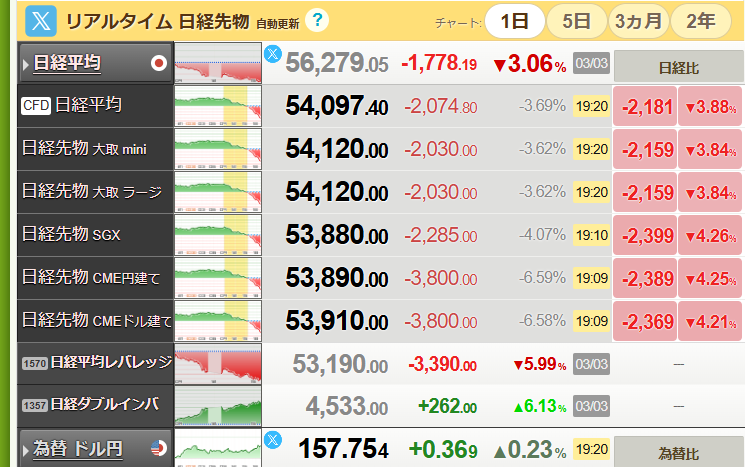Select the 日経先物 大取 mini row label
Image resolution: width=745 pixels, height=467 pixels.
[x=85, y=148]
